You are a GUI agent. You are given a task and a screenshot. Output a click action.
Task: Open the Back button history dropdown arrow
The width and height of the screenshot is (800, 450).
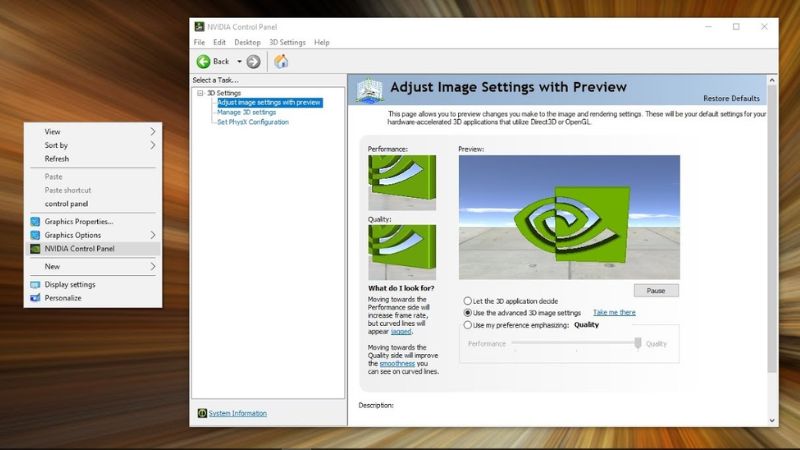[239, 61]
